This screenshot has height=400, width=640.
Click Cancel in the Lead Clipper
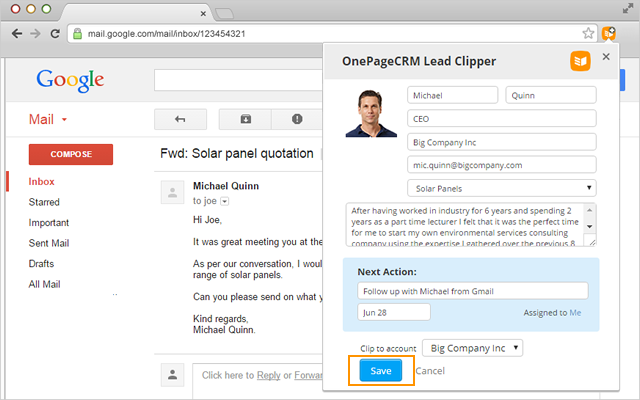(x=430, y=371)
